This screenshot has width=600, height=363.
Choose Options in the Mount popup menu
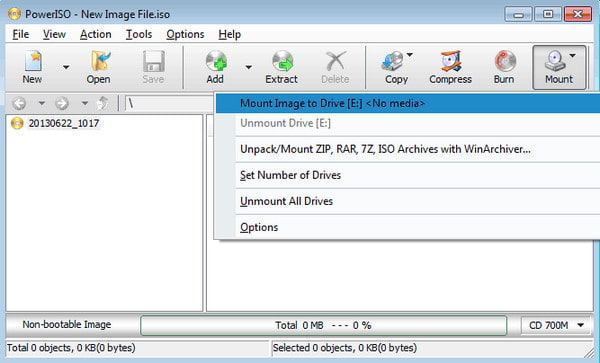coord(408,227)
